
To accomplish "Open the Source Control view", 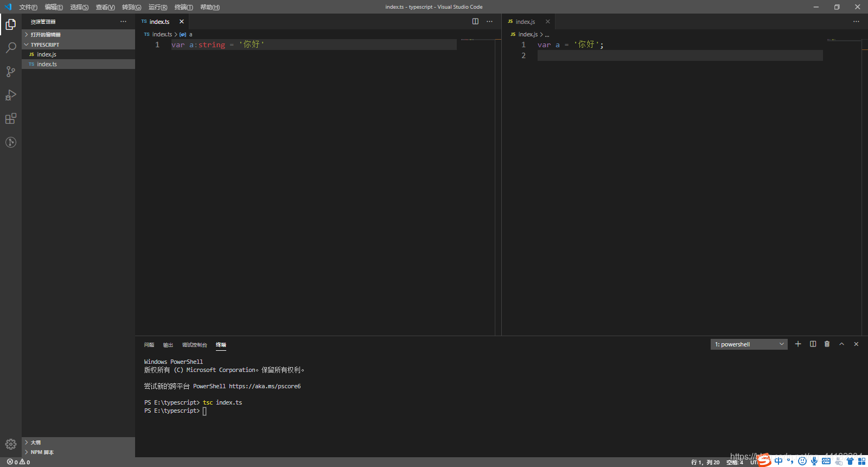I will tap(11, 71).
